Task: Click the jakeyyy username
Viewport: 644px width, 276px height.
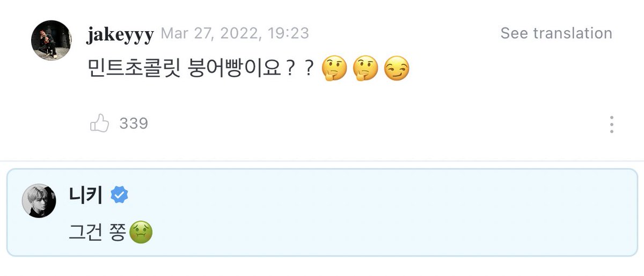Action: pyautogui.click(x=120, y=34)
